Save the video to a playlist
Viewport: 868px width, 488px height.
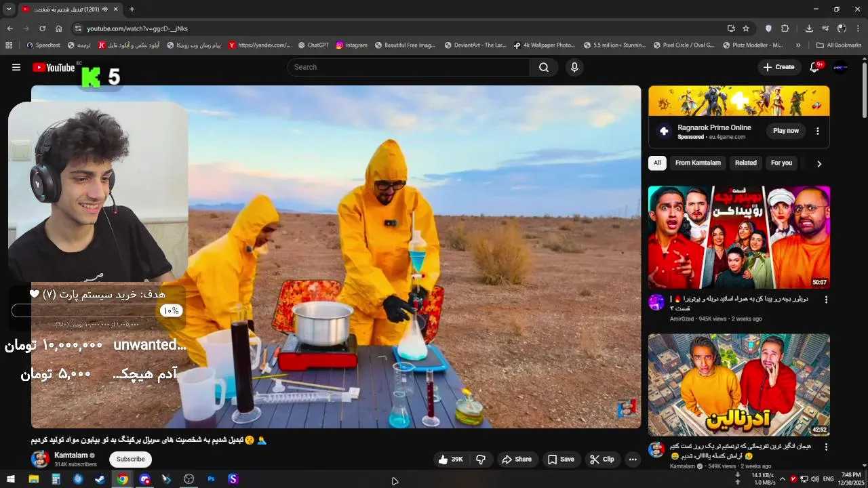561,459
